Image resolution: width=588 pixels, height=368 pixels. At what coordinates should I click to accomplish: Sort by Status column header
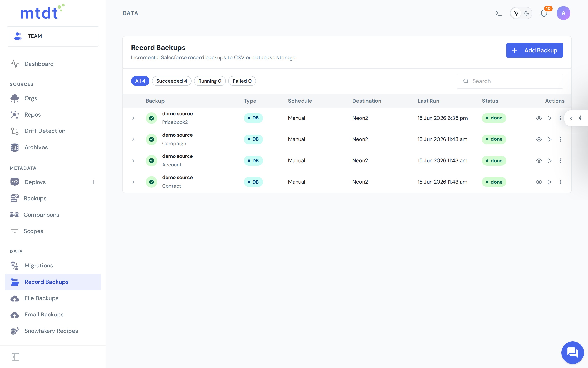[490, 101]
